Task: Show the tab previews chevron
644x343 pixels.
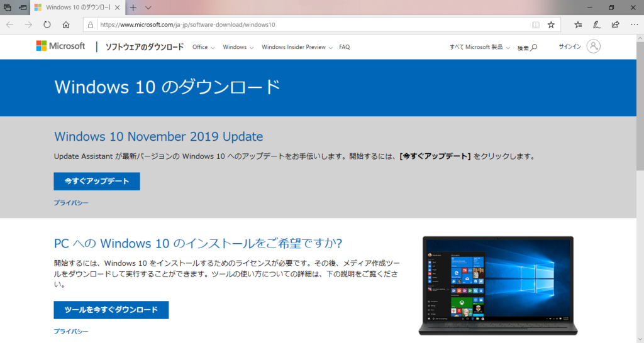Action: (x=148, y=8)
